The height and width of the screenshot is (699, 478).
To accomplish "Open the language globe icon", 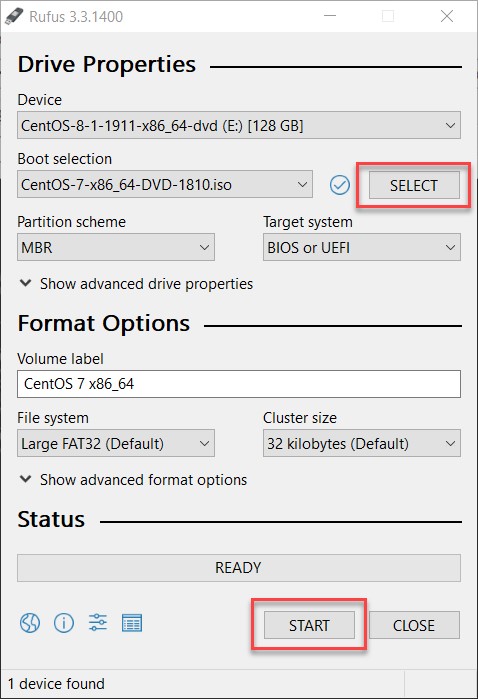I will (x=30, y=623).
